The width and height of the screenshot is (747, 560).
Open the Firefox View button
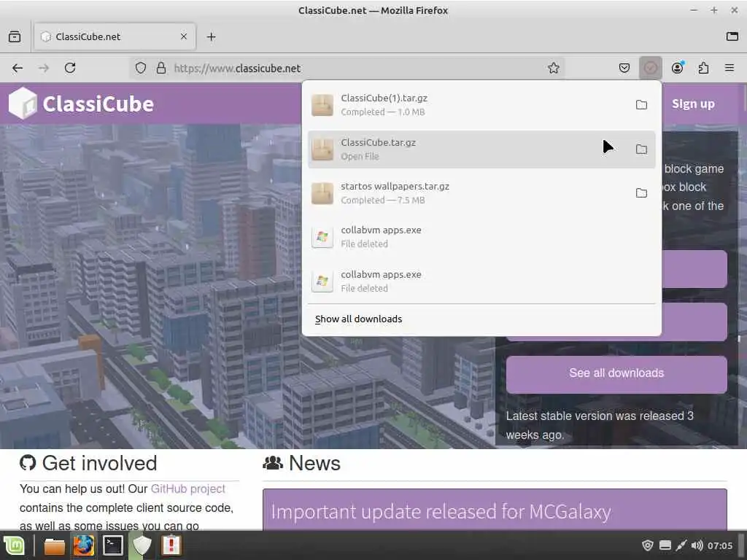(15, 36)
